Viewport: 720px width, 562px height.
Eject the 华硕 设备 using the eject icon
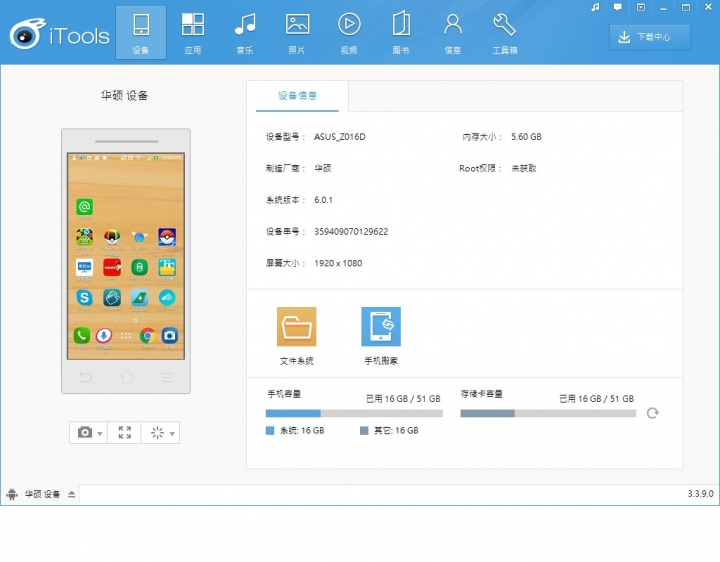tap(72, 495)
